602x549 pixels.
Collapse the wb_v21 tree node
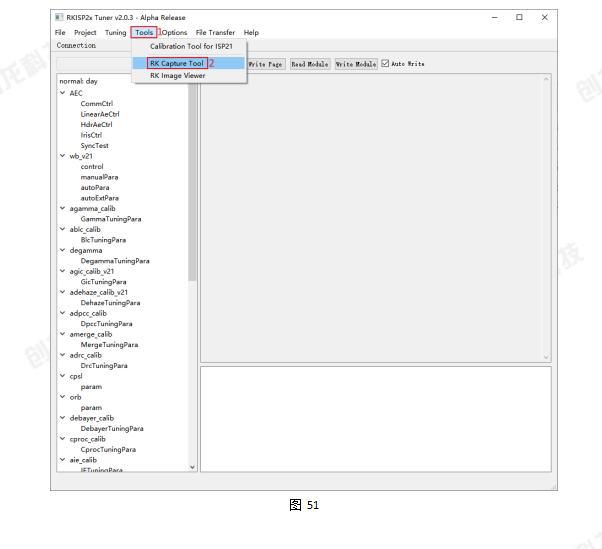63,156
